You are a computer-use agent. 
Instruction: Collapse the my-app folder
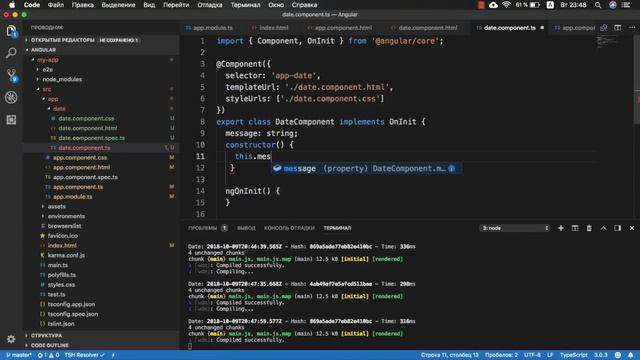point(48,60)
